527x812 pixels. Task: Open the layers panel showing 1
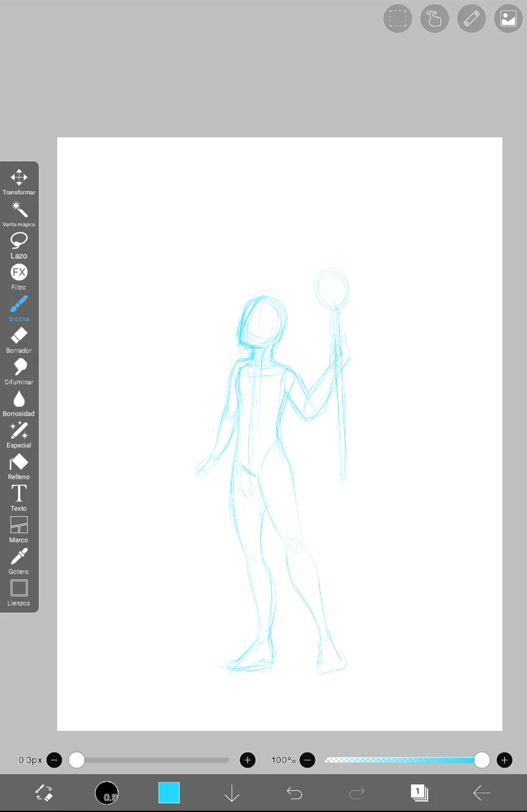419,792
